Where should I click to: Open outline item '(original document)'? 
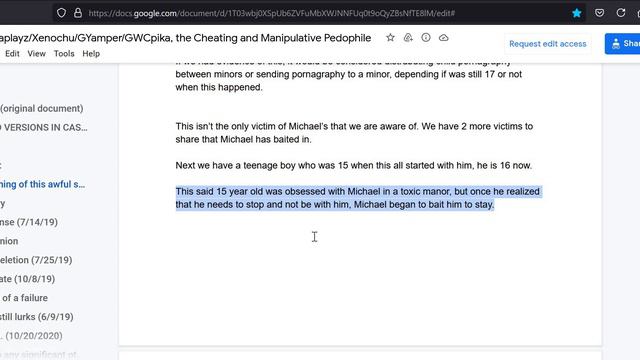pyautogui.click(x=42, y=109)
